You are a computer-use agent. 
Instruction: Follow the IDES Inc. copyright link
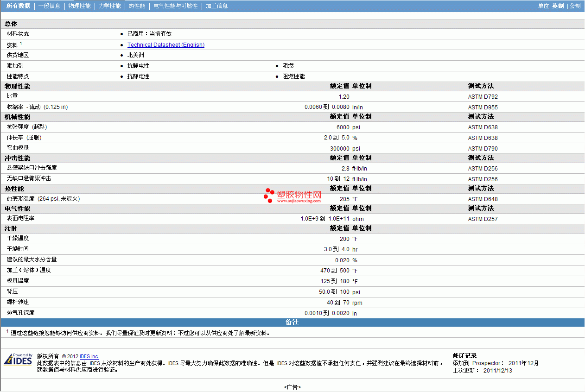(89, 356)
